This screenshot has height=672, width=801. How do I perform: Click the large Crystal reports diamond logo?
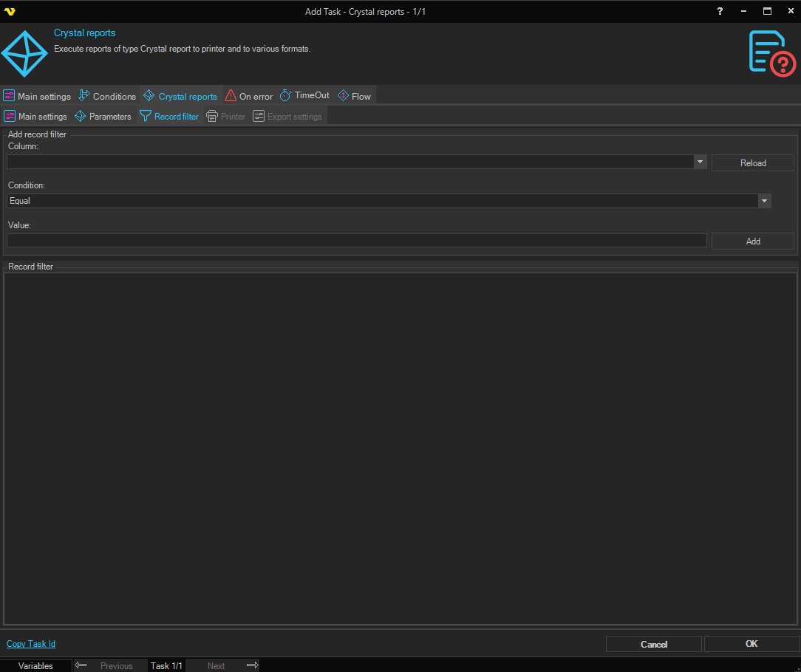[x=24, y=54]
